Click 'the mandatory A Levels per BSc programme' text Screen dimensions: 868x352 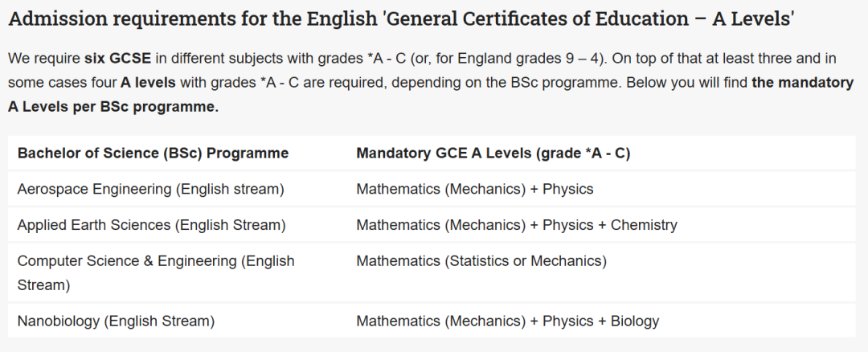click(431, 95)
